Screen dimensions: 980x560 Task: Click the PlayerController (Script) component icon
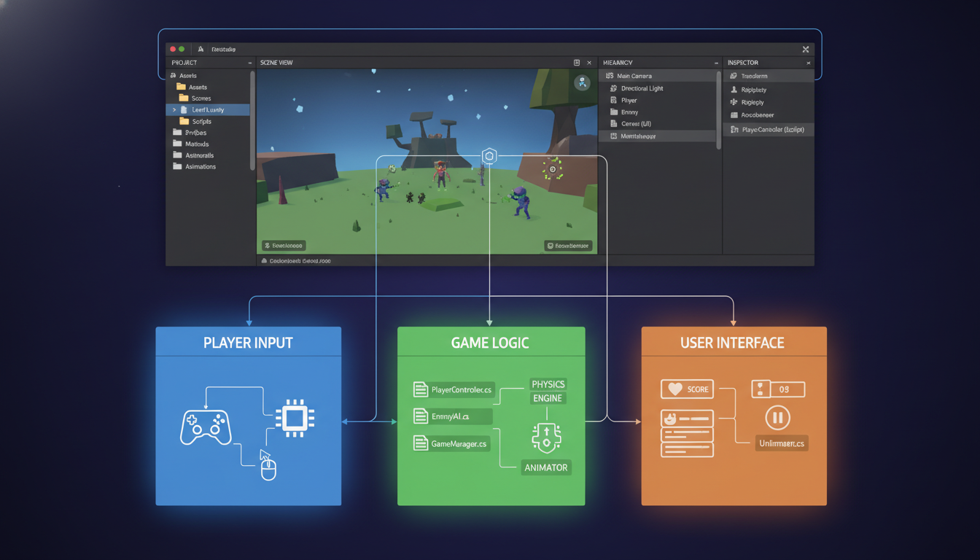pos(734,130)
